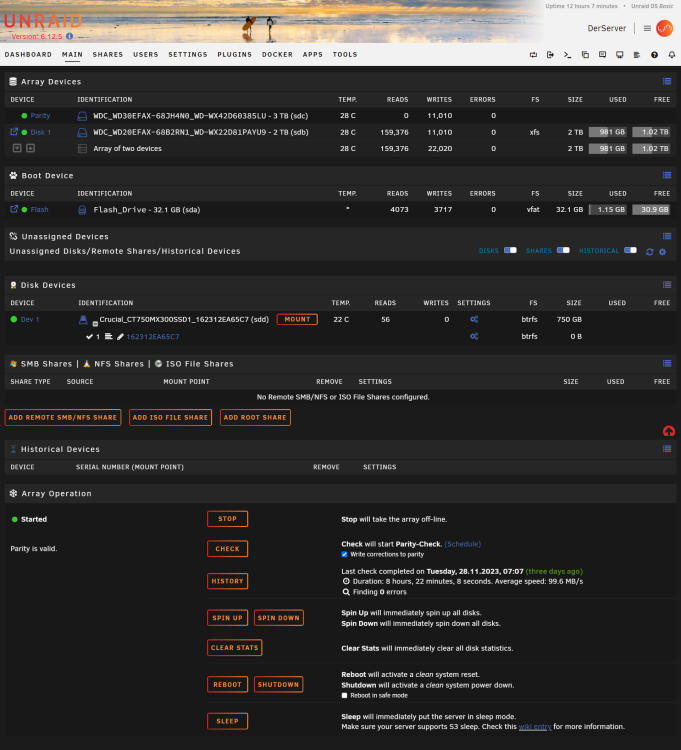Click the orange Unraid account avatar
Viewport: 681px width, 750px height.
click(664, 28)
